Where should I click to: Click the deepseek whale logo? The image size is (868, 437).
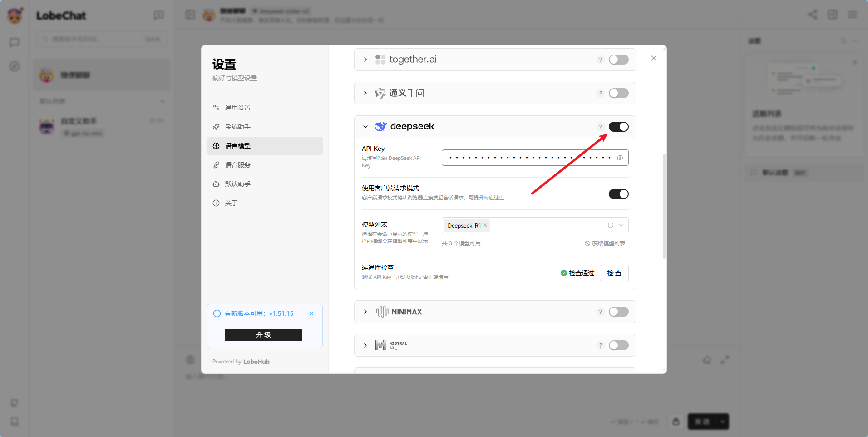pyautogui.click(x=380, y=127)
